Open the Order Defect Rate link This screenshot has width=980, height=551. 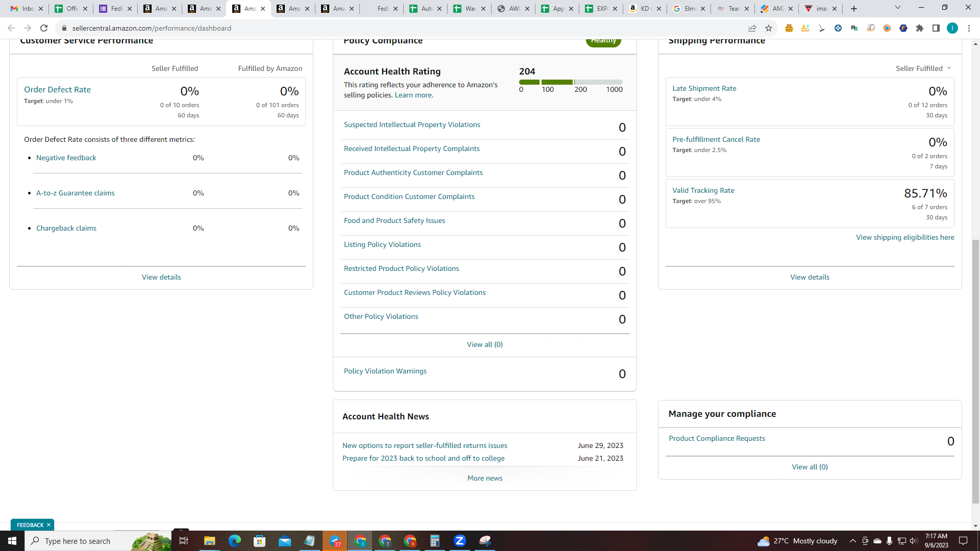pos(57,90)
